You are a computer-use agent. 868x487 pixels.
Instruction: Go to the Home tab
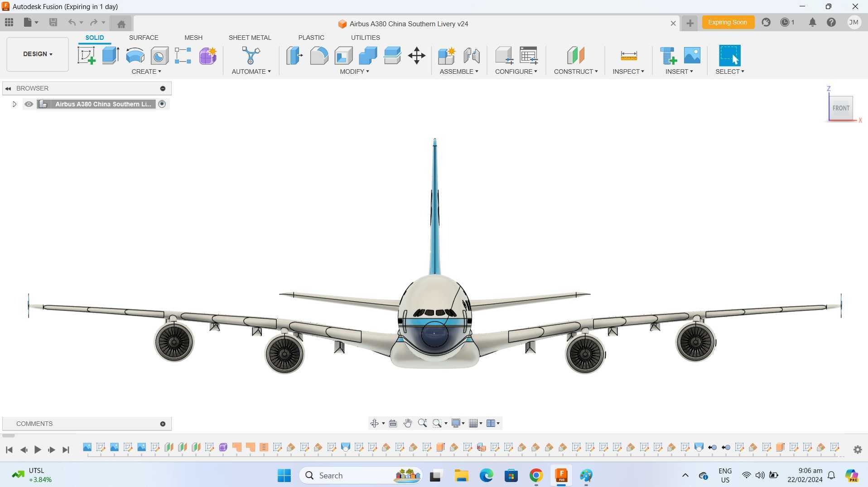tap(121, 24)
